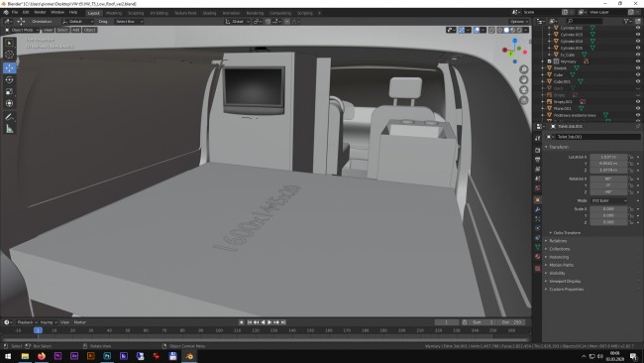Open the Edit menu
644x363 pixels.
[26, 12]
